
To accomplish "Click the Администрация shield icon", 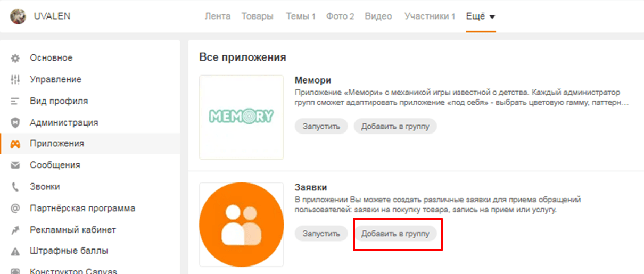I will coord(15,122).
